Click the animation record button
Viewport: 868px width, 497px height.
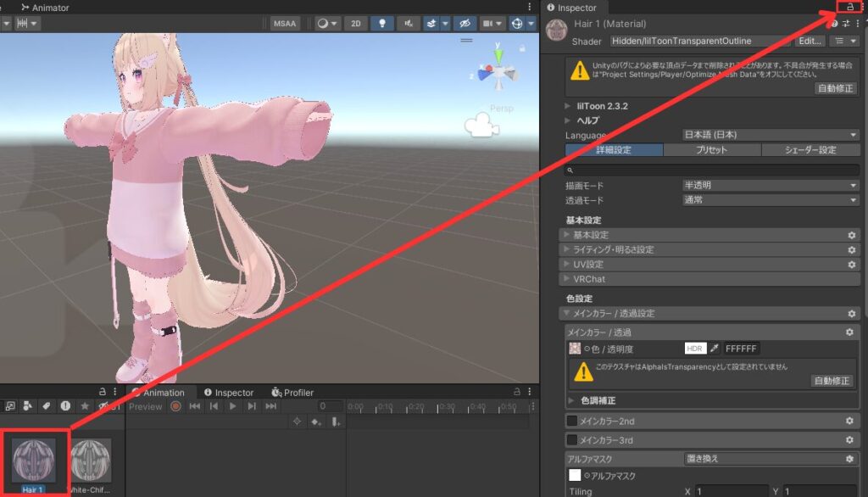point(175,407)
